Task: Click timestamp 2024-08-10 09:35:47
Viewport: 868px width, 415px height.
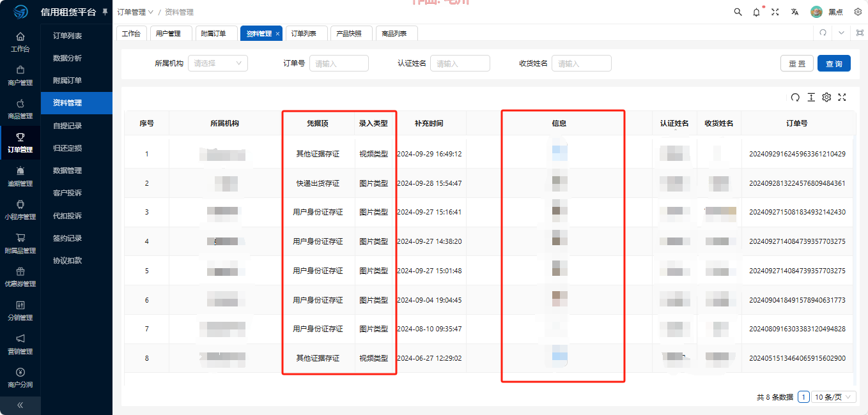Action: 430,329
